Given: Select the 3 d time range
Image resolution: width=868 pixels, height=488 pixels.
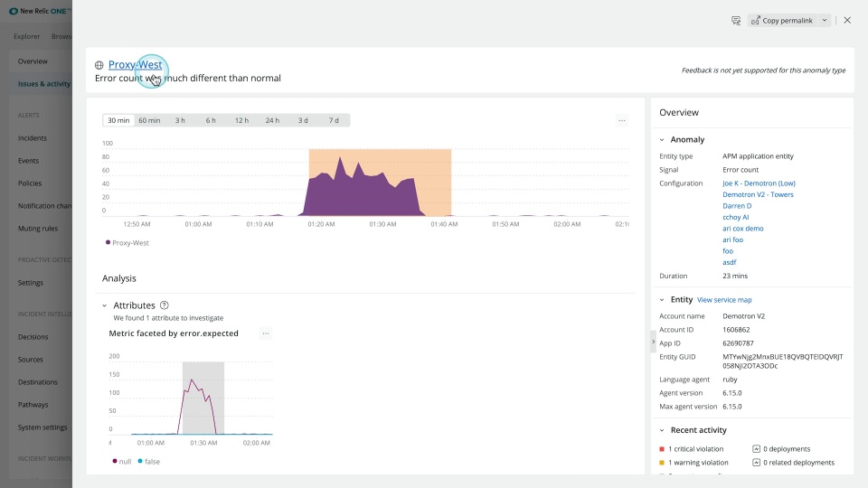Looking at the screenshot, I should coord(303,120).
